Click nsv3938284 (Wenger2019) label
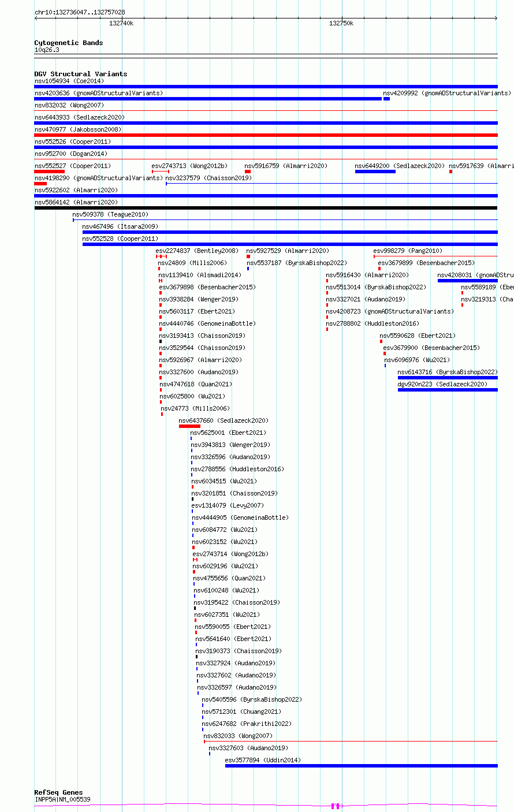 pyautogui.click(x=199, y=299)
